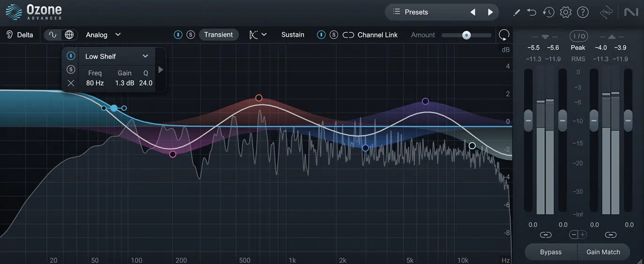Remove the Low Shelf band with X
This screenshot has height=264, width=644.
tap(71, 83)
